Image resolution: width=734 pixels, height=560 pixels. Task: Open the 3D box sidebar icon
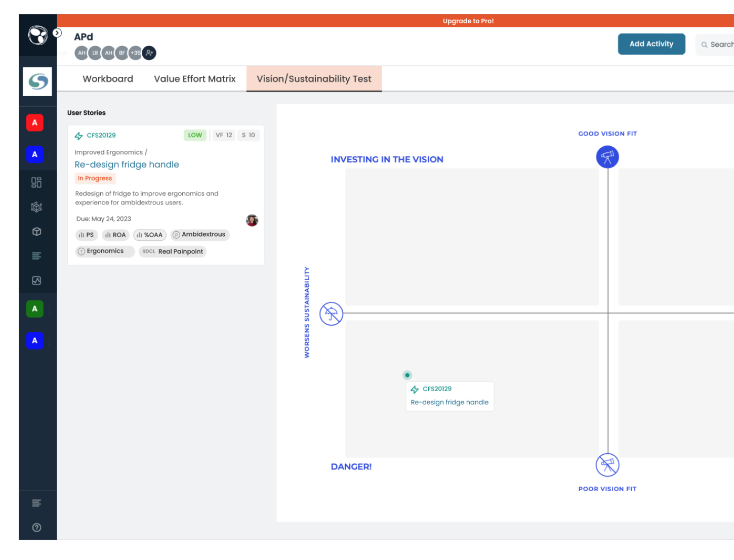(36, 232)
